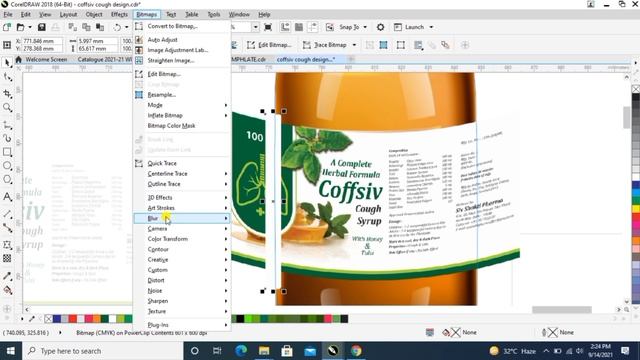Choose Convert to Bitmap menu item
The width and height of the screenshot is (640, 360).
pyautogui.click(x=182, y=26)
